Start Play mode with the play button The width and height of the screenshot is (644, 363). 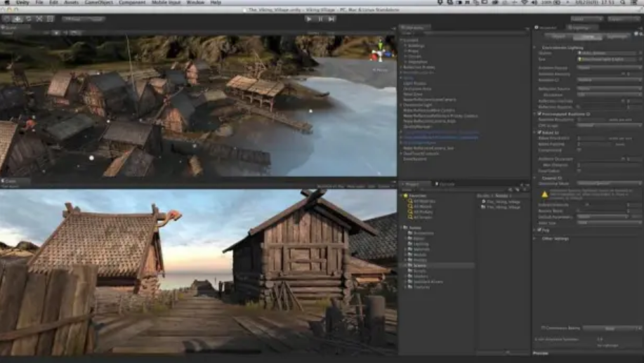309,19
